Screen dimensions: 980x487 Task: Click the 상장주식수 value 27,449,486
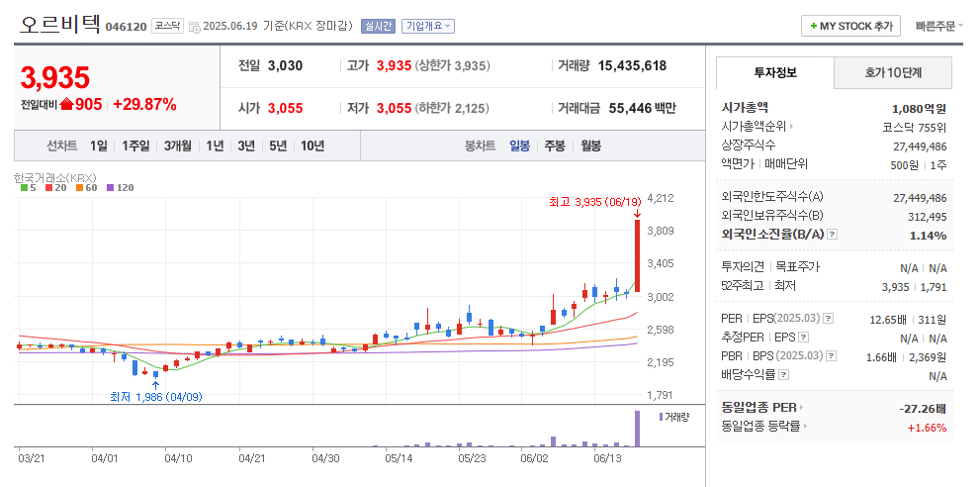920,146
